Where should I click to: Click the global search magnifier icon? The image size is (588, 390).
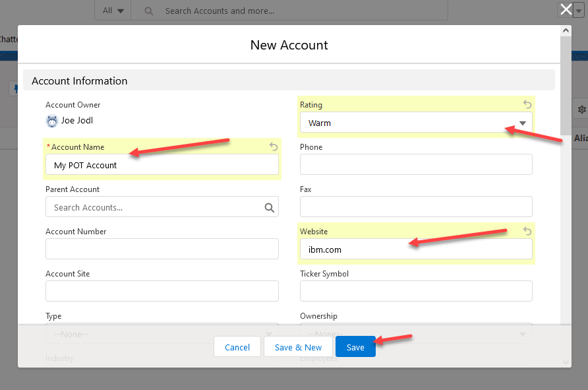point(149,11)
